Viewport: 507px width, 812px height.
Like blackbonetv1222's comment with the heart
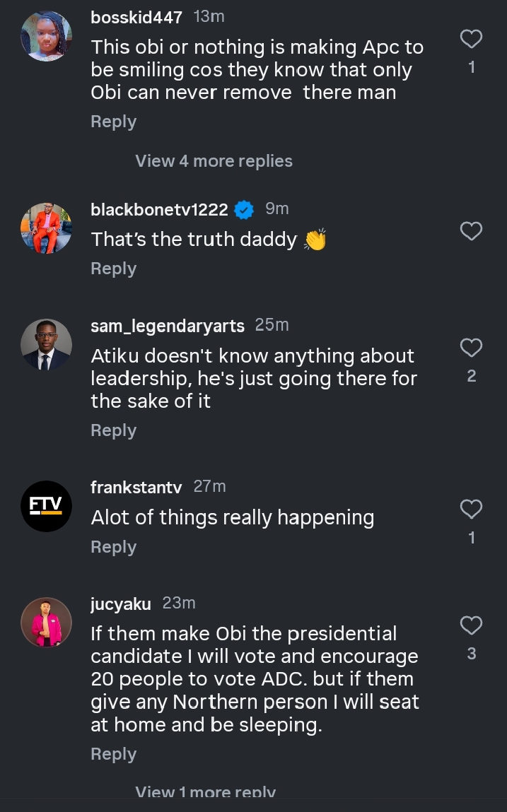click(x=471, y=231)
